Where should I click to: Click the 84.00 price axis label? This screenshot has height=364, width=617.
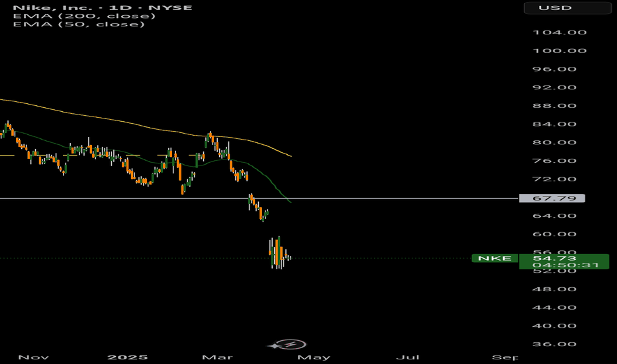point(554,124)
